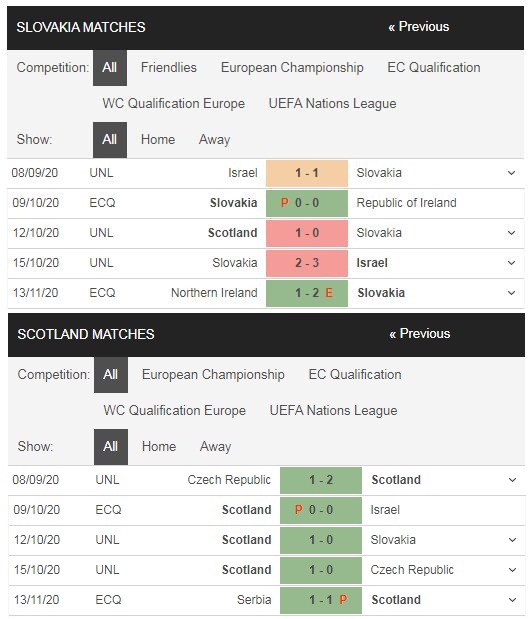Screen dimensions: 532x619
Task: Open Previous matches in the Scotland section
Action: pos(420,334)
